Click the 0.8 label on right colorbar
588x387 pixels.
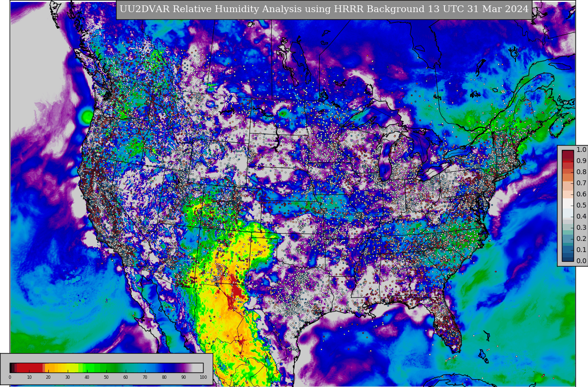coord(581,172)
